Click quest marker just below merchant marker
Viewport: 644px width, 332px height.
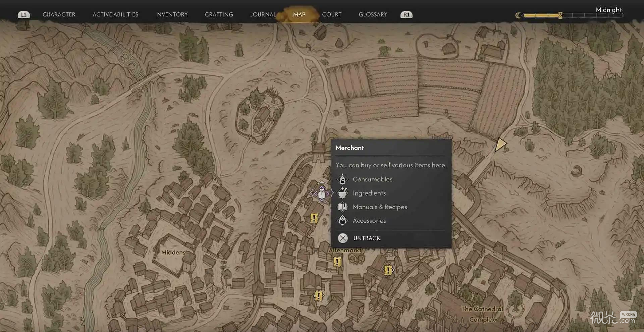pyautogui.click(x=314, y=218)
